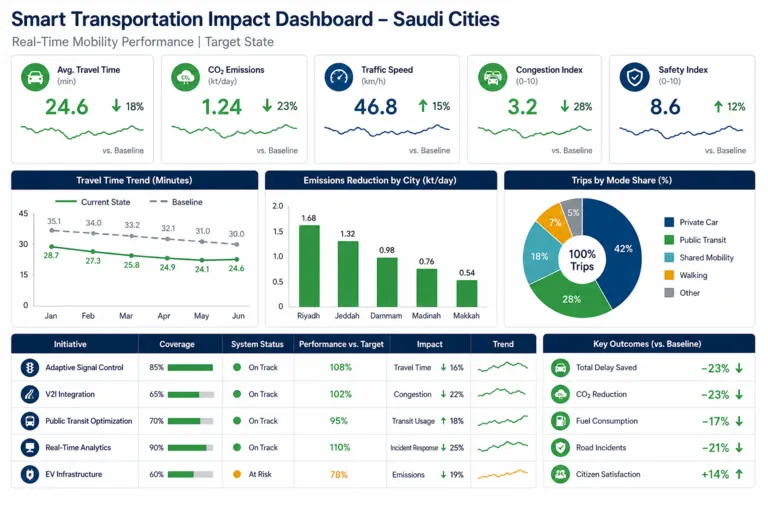Click the down arrow next to 18% travel time
The width and height of the screenshot is (768, 512).
click(116, 105)
